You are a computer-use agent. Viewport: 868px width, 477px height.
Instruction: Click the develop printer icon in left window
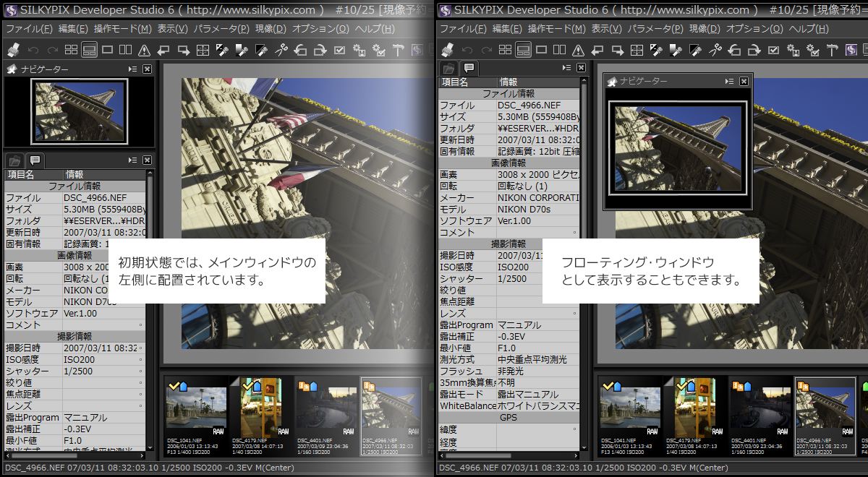[14, 50]
